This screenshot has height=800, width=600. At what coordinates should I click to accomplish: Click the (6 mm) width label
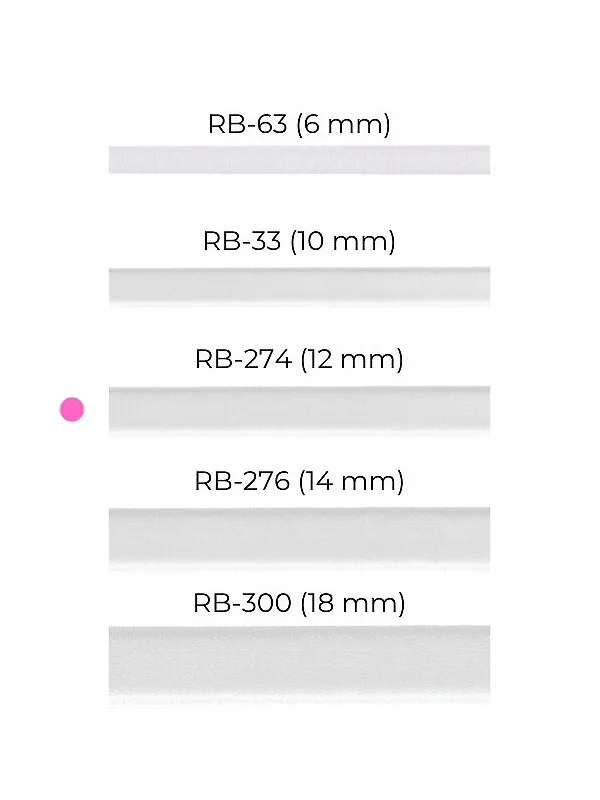tap(343, 125)
